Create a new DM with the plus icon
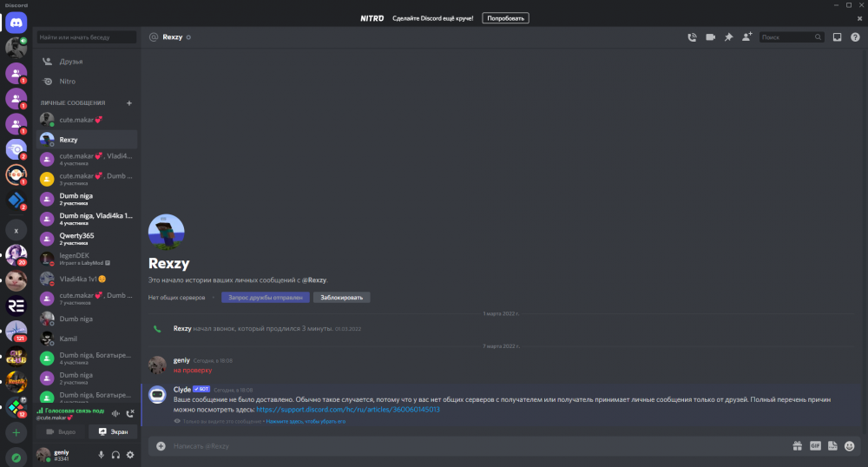The image size is (868, 467). point(129,103)
